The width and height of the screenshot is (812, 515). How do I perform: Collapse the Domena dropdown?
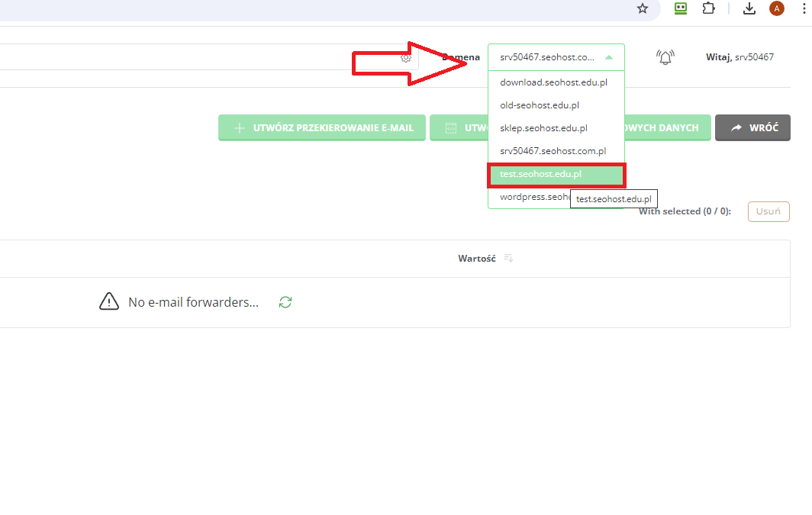[x=608, y=57]
